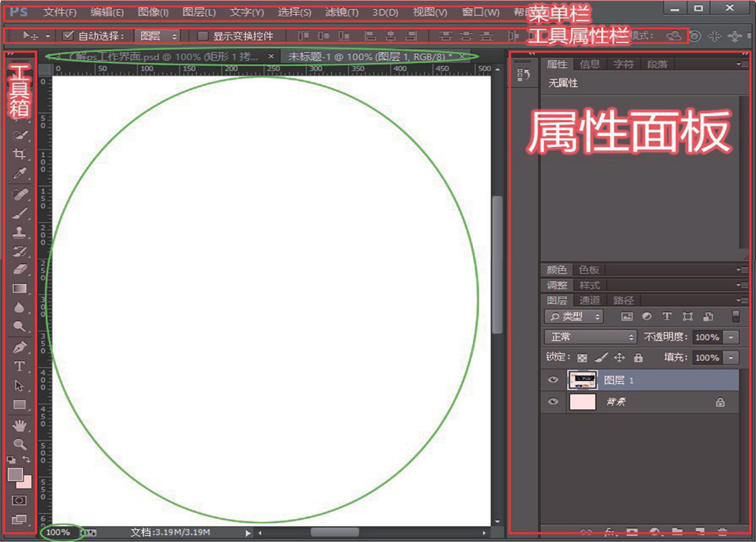Swap foreground and background colors
The width and height of the screenshot is (756, 542).
point(27,459)
